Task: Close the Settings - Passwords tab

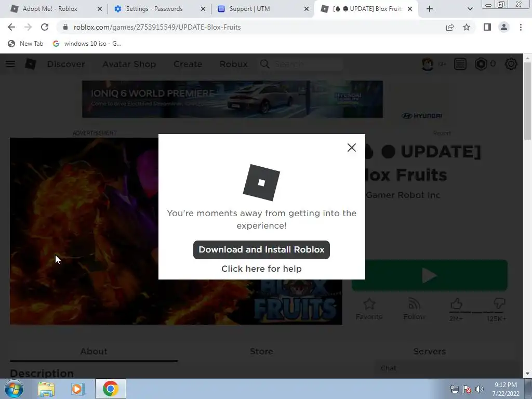Action: tap(203, 9)
